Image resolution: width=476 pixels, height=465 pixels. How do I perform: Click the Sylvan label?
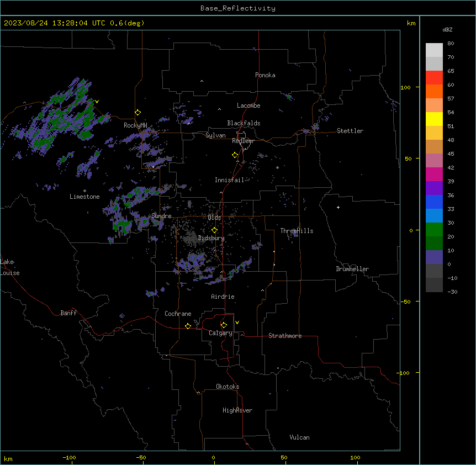click(x=215, y=135)
